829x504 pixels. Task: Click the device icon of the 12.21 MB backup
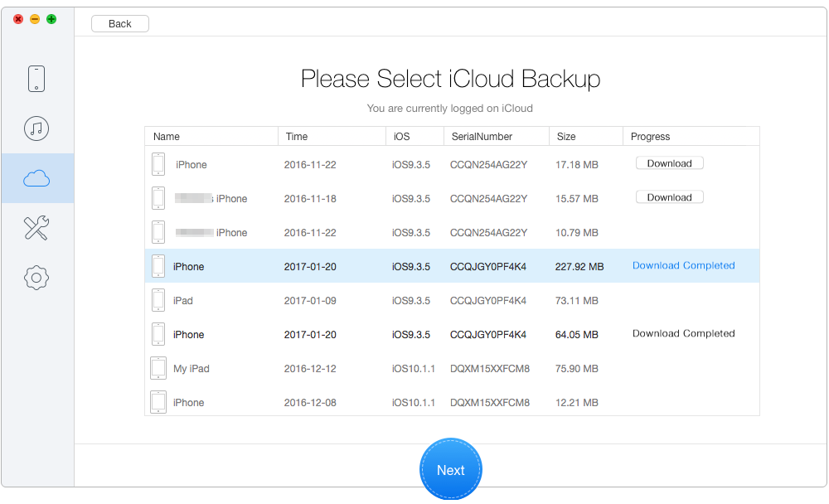point(158,402)
